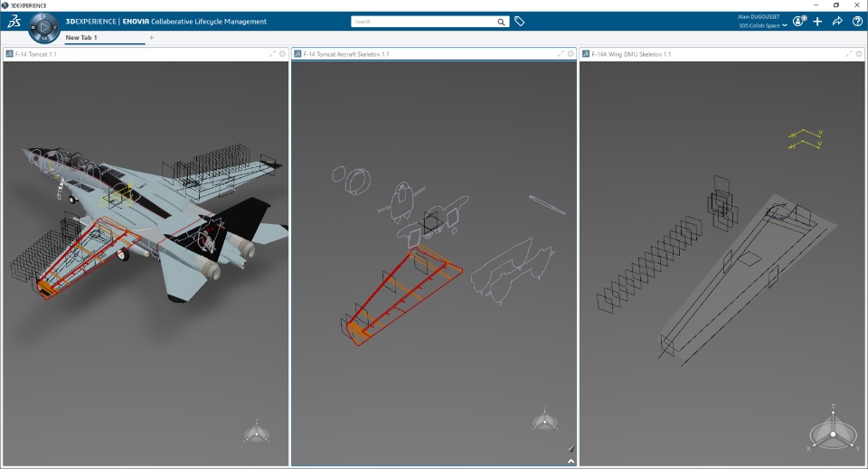Screen dimensions: 868x469
Task: Click the F-14A Wing DMU Skeleton widget icon
Action: coord(586,54)
